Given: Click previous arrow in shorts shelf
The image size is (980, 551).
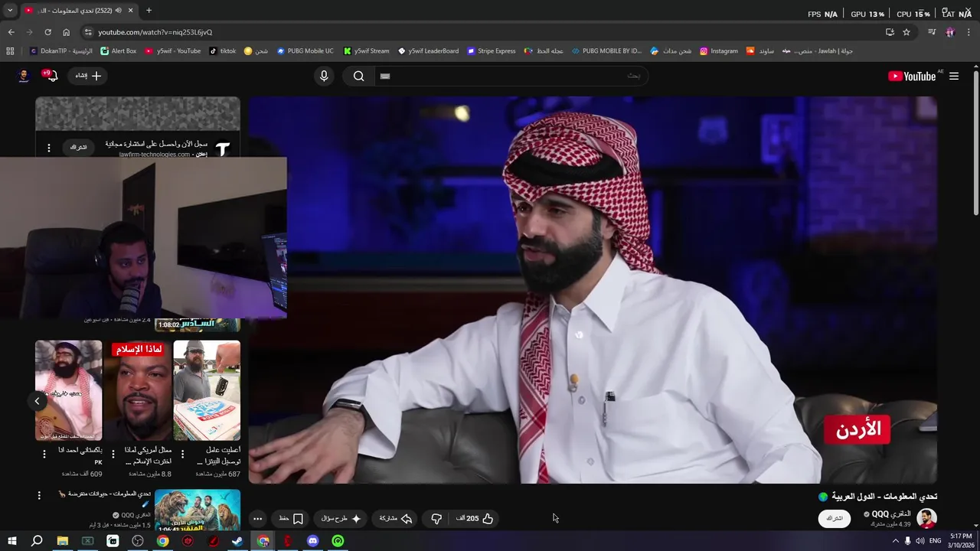Looking at the screenshot, I should click(x=37, y=401).
